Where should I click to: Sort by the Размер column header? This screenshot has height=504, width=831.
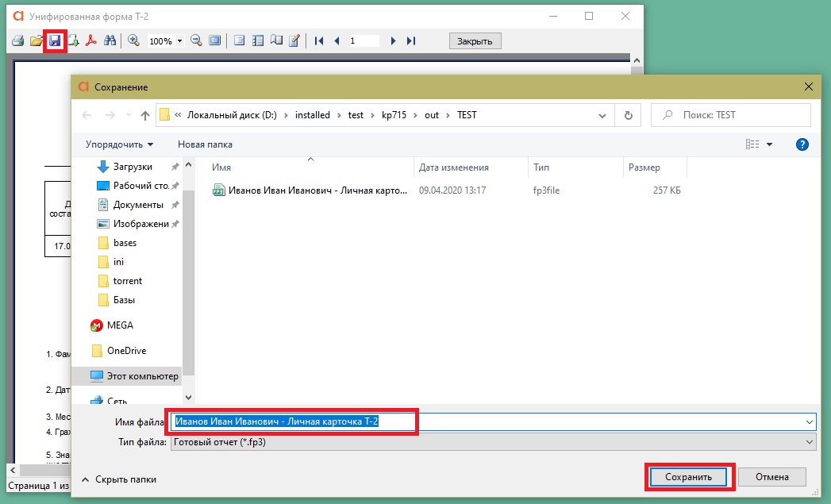click(644, 167)
